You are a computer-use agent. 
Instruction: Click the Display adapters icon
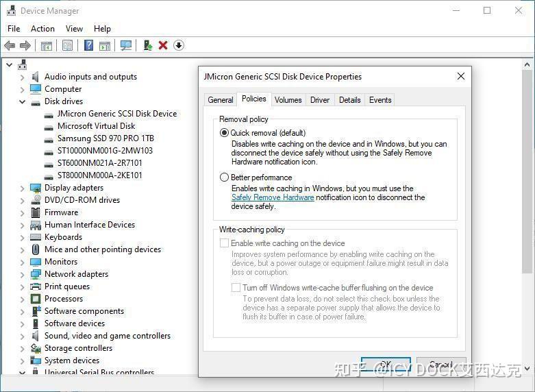click(36, 188)
